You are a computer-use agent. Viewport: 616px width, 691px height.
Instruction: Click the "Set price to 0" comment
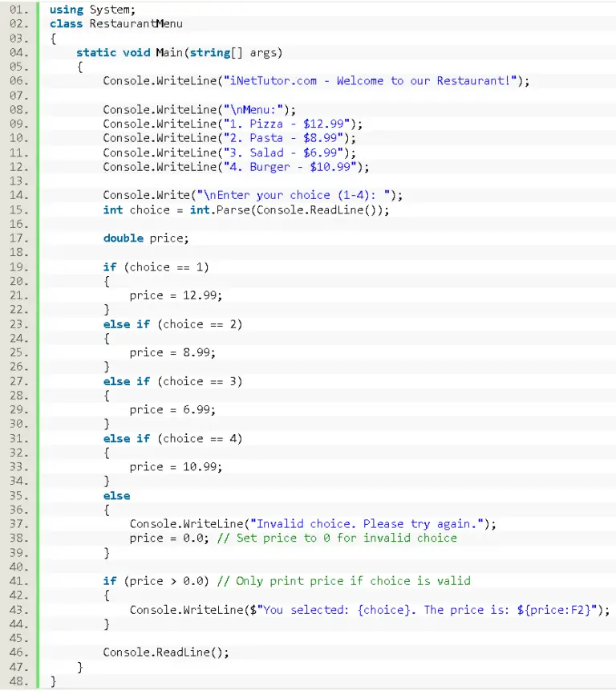(336, 538)
